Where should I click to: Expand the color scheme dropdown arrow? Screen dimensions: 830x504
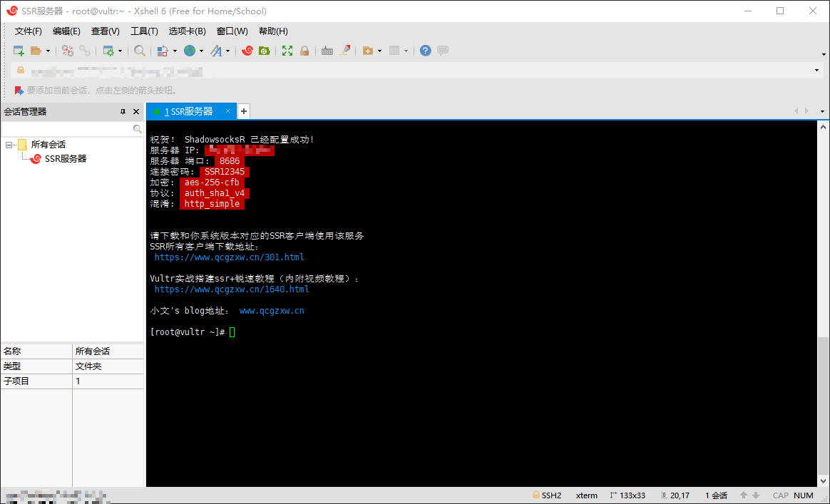(175, 51)
